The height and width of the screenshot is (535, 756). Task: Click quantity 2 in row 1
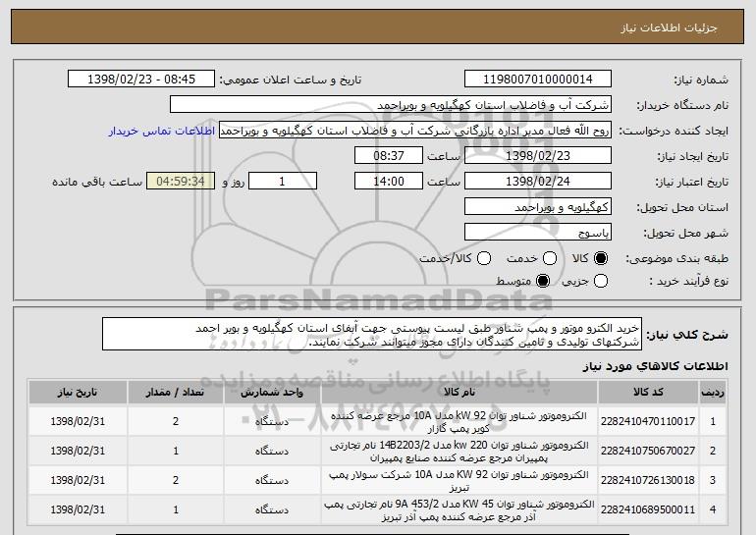176,421
